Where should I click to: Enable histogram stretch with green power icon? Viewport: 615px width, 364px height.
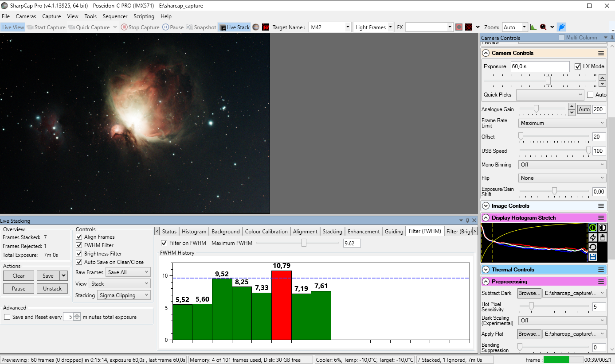coord(593,228)
